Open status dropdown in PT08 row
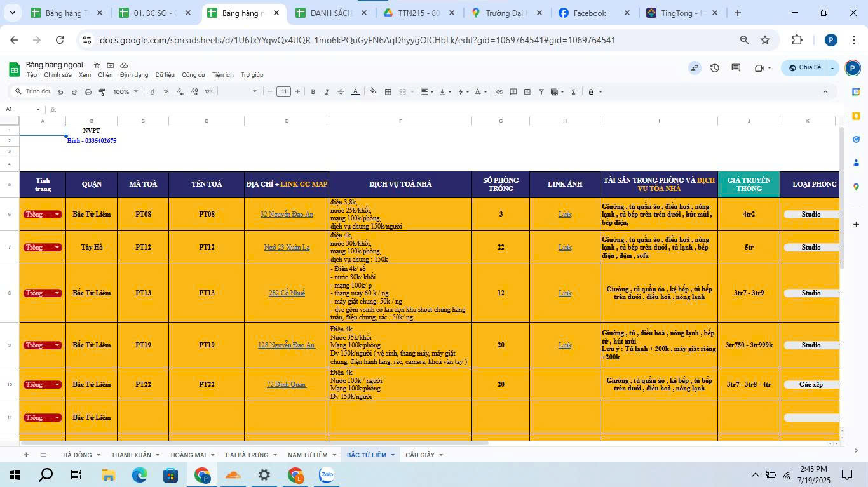868x487 pixels. click(57, 215)
